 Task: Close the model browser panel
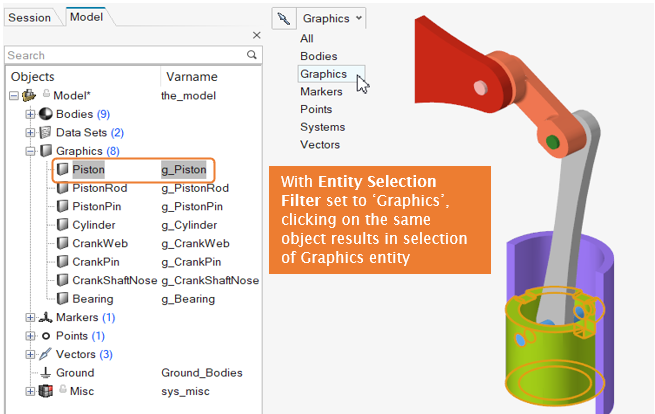pyautogui.click(x=255, y=36)
